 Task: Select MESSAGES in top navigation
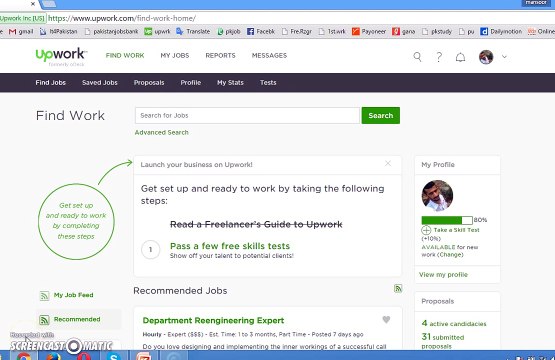tap(269, 56)
